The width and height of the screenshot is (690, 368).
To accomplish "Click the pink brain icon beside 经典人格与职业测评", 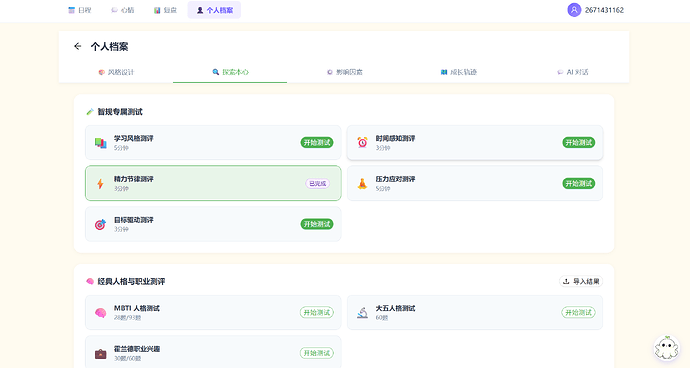I will point(90,281).
